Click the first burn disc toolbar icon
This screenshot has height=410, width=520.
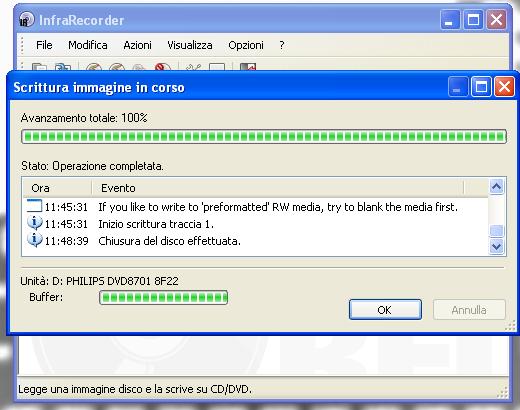click(94, 67)
